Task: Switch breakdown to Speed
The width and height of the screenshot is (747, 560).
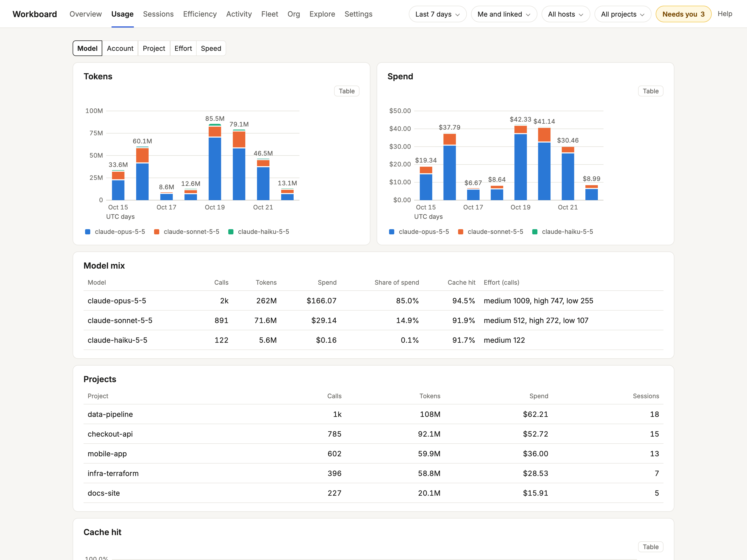Action: [x=211, y=48]
